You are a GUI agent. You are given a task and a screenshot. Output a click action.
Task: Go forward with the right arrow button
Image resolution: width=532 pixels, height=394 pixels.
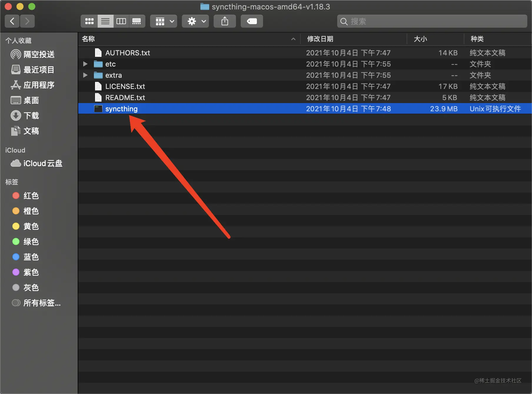click(x=27, y=21)
